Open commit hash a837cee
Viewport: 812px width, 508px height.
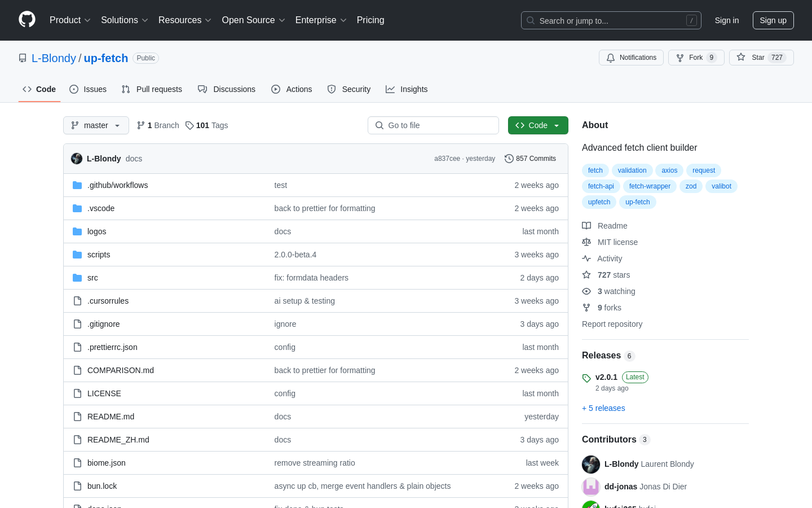[447, 159]
